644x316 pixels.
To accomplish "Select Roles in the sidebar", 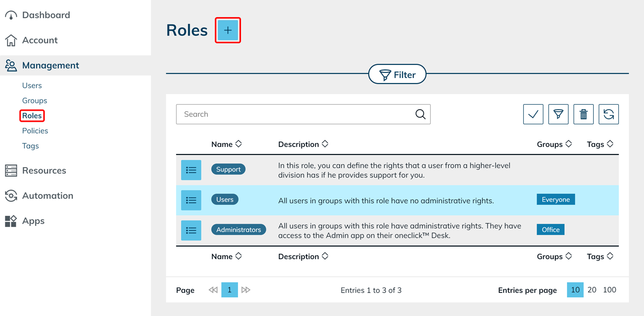I will click(x=32, y=116).
